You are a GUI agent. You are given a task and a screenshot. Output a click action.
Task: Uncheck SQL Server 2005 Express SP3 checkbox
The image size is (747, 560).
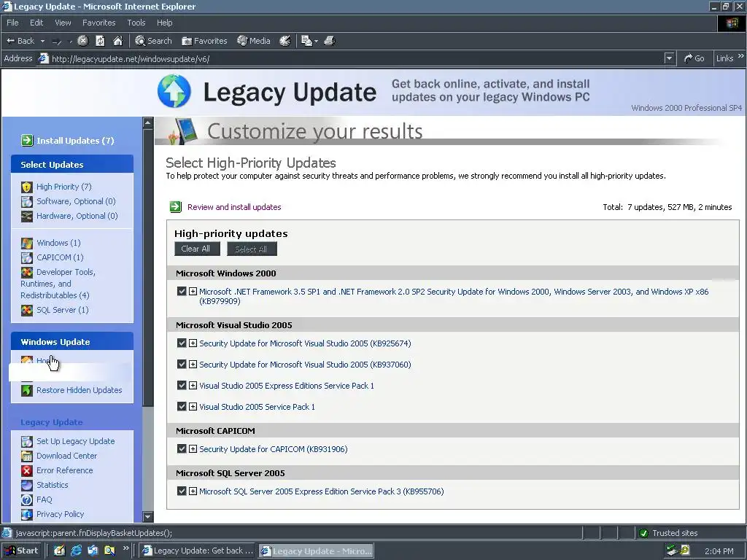pos(182,491)
